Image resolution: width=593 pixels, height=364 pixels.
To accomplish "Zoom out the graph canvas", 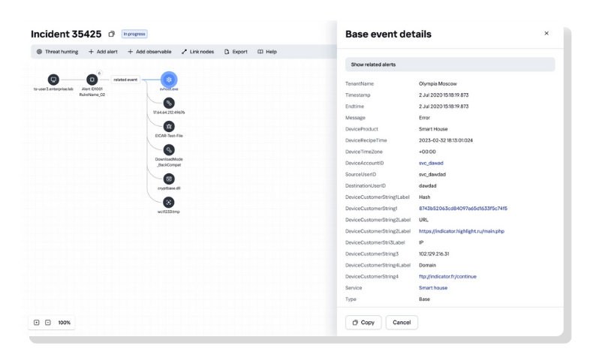I will (47, 323).
